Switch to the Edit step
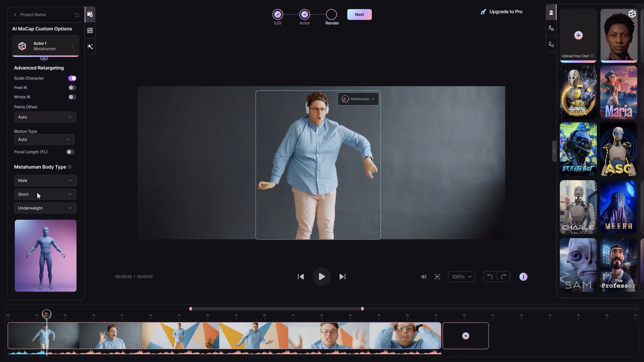 click(278, 14)
